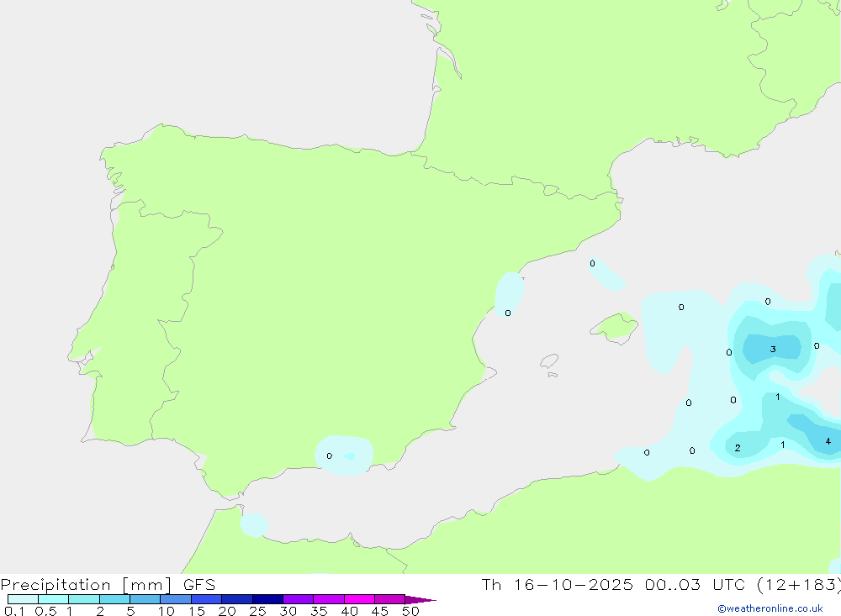
Task: Click the legend label '0.5'
Action: (45, 611)
